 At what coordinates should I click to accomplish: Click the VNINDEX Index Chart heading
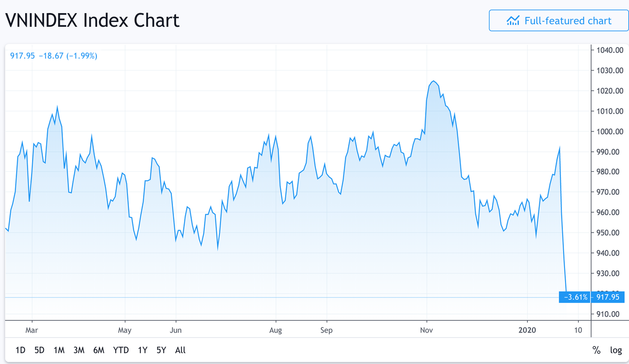92,20
